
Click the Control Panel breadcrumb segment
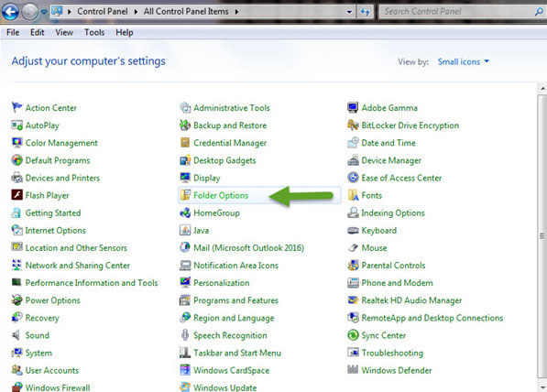(x=103, y=12)
